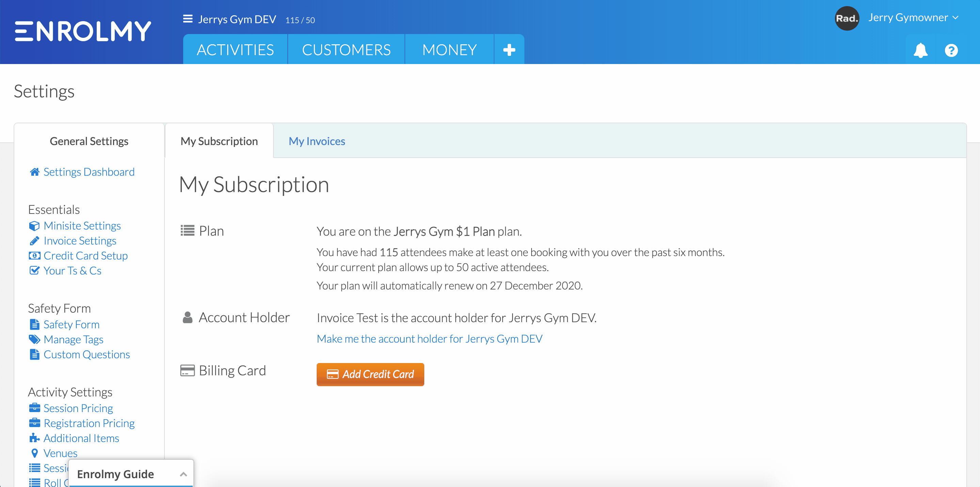Click the document icon beside Custom Questions
Screen dimensions: 980x487
click(34, 354)
